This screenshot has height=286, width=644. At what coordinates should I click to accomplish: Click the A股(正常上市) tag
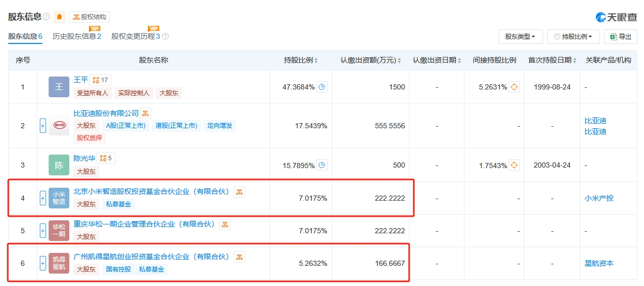pos(127,126)
